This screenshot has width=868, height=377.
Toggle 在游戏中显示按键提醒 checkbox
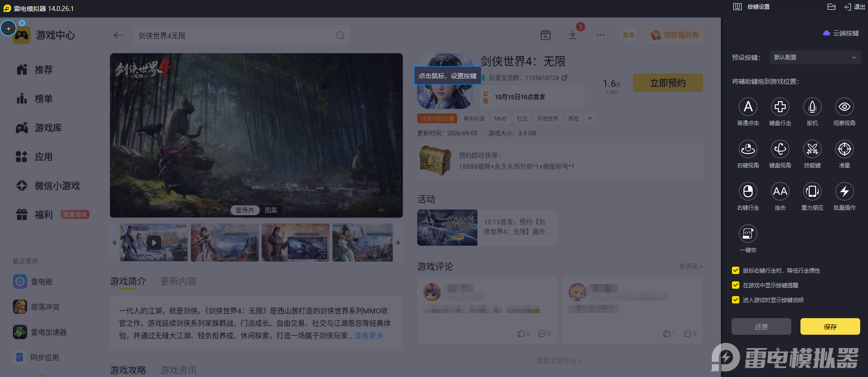click(736, 285)
